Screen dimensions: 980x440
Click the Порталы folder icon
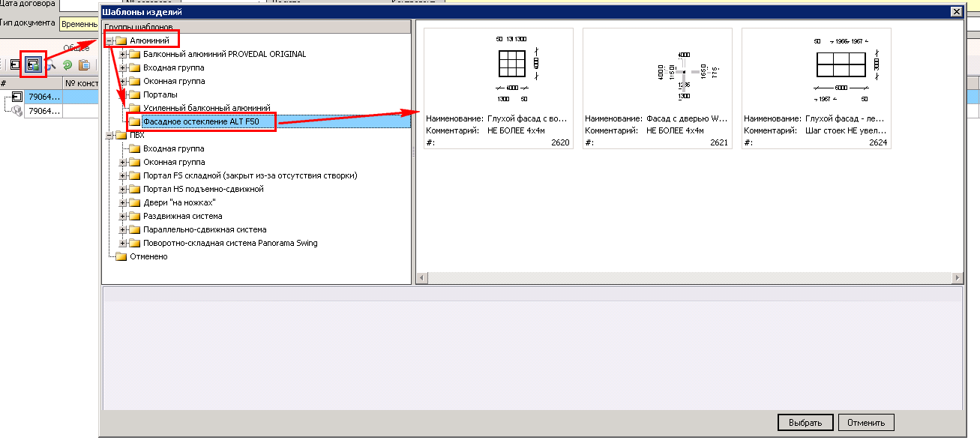tap(134, 94)
